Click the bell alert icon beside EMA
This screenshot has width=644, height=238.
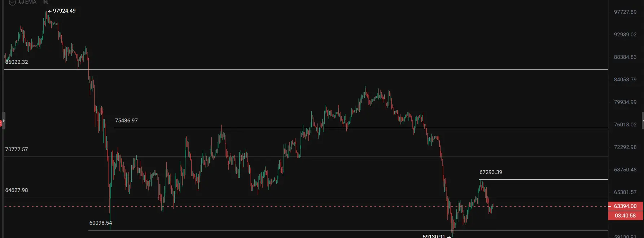21,2
